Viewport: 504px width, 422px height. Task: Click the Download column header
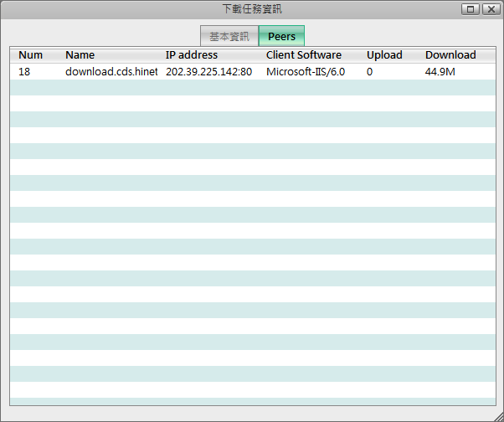pos(450,55)
